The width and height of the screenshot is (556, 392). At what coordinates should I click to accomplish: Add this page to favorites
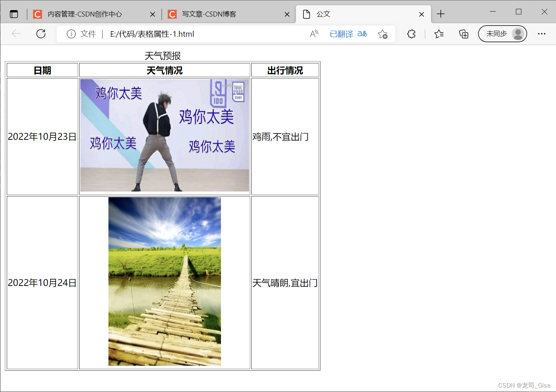(x=383, y=34)
